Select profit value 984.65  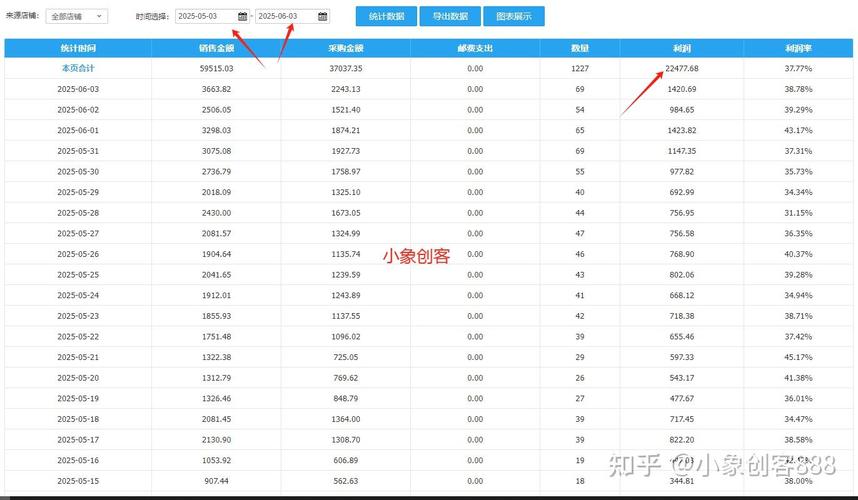click(x=682, y=110)
